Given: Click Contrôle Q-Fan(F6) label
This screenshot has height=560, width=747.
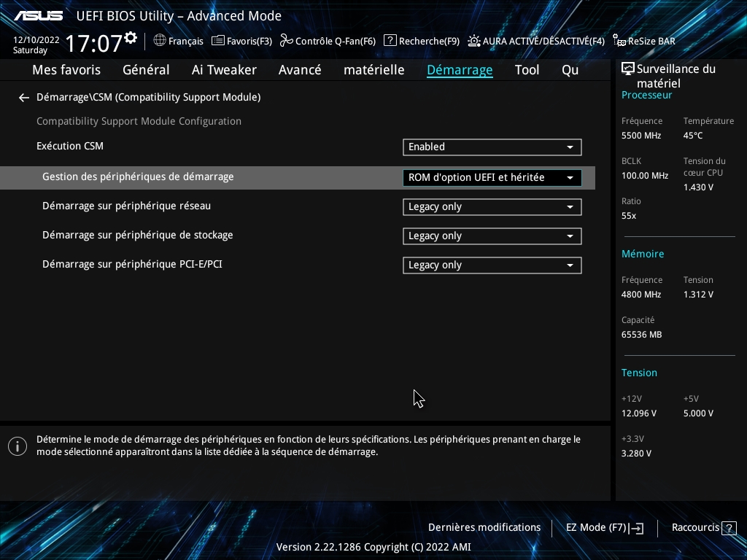Looking at the screenshot, I should point(336,42).
